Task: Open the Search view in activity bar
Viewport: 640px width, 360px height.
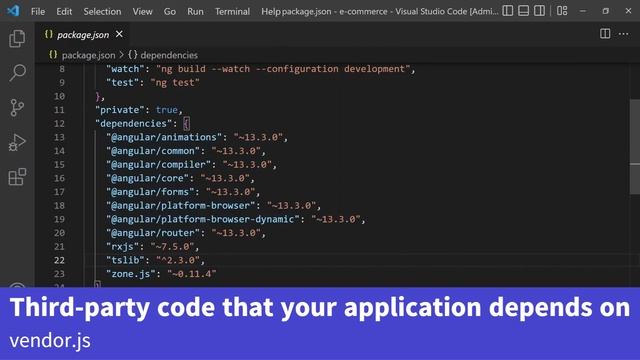Action: point(17,73)
